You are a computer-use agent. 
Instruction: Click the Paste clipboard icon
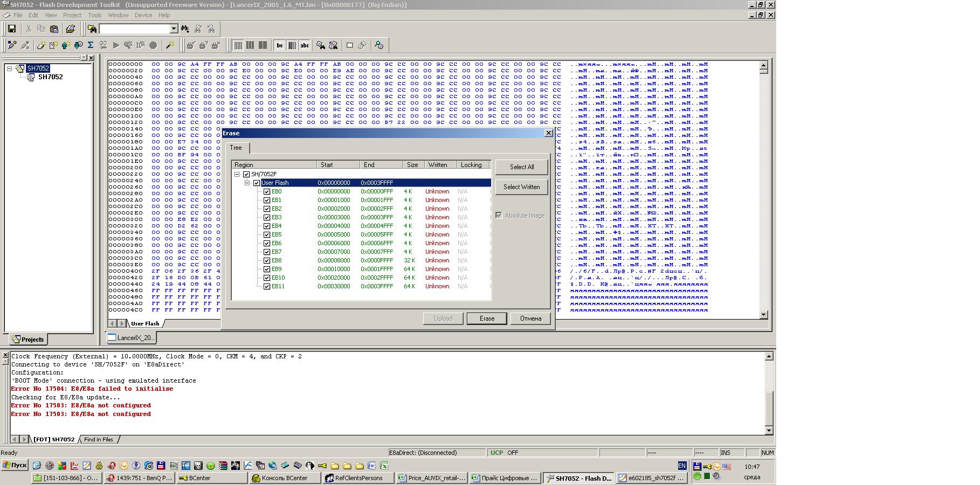(x=54, y=29)
